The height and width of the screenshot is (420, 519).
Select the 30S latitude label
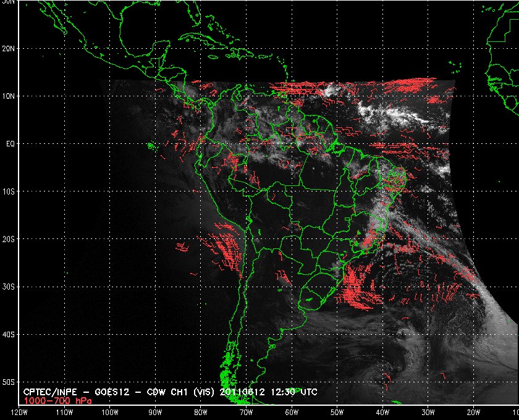click(8, 287)
